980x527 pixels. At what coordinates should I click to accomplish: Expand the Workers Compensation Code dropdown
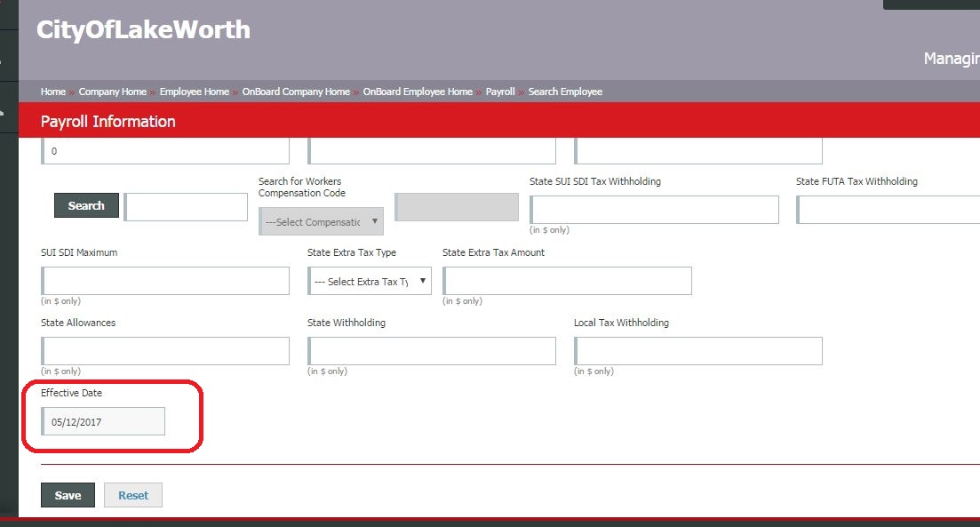(321, 221)
